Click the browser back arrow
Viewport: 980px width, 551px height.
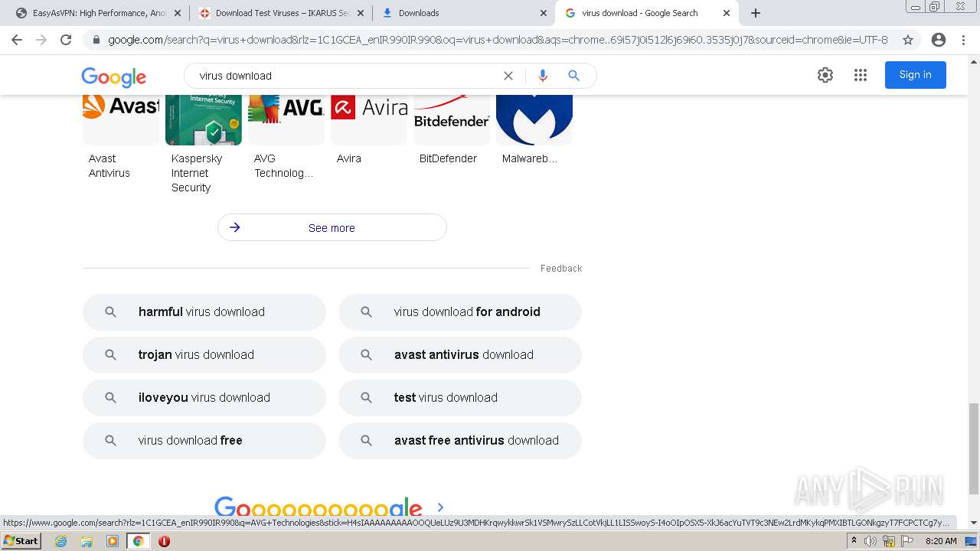pyautogui.click(x=17, y=40)
